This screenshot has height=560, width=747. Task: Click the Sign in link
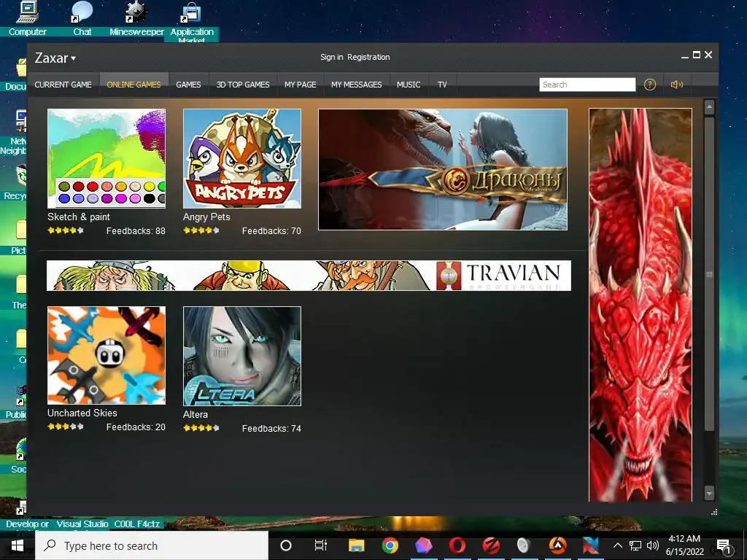pyautogui.click(x=332, y=57)
